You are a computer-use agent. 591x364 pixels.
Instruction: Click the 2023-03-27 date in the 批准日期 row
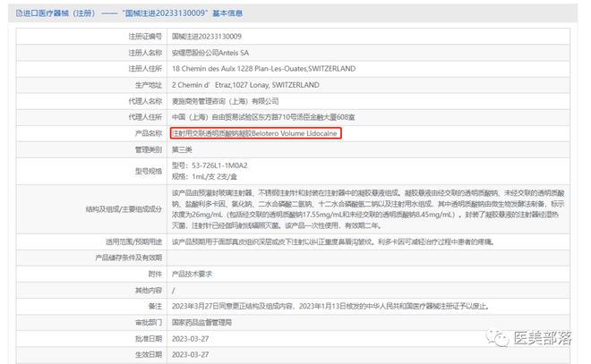[x=191, y=339]
